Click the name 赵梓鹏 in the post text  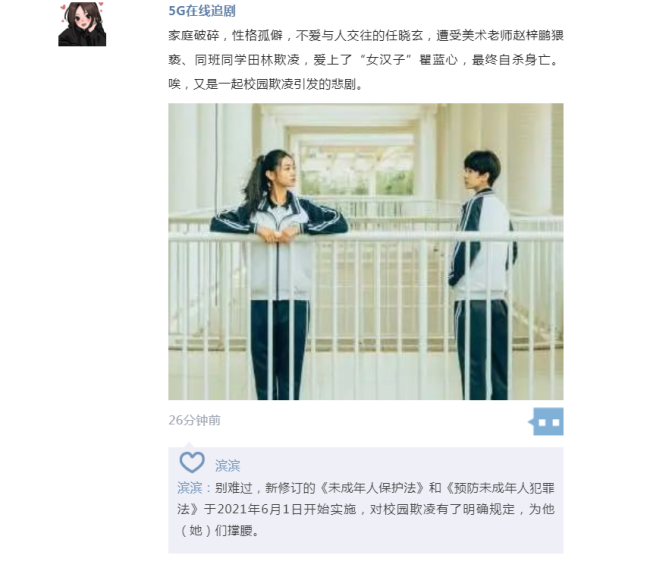click(532, 36)
